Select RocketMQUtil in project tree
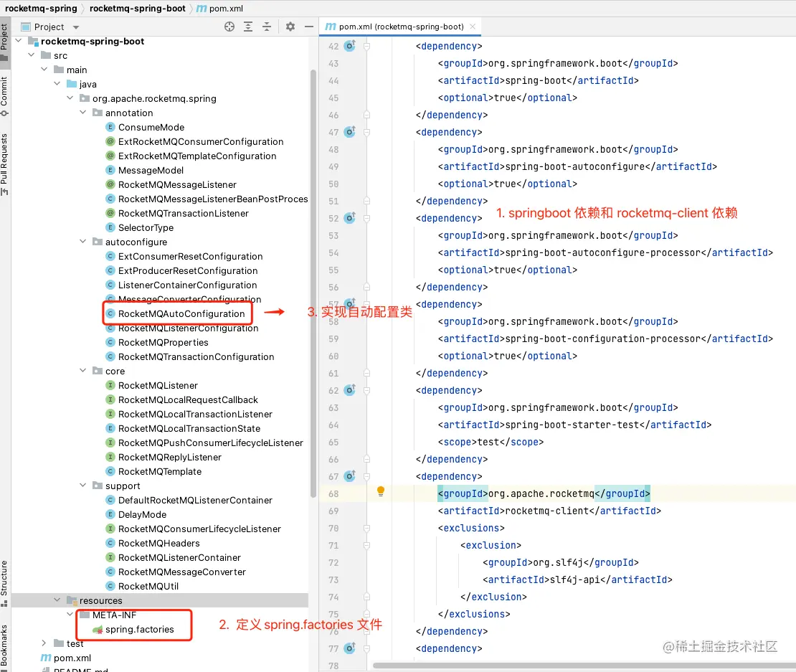The width and height of the screenshot is (796, 672). click(x=148, y=586)
